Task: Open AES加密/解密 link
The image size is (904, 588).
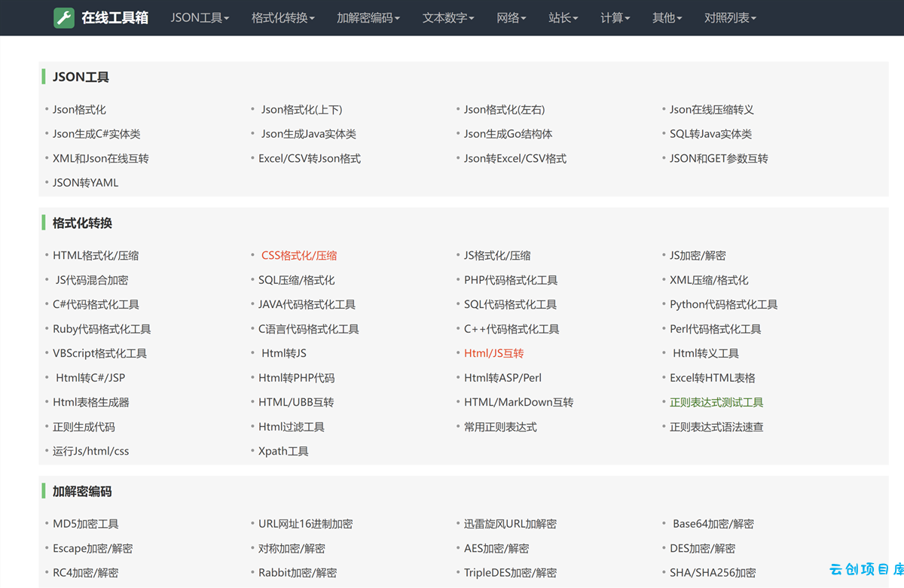Action: pos(496,548)
